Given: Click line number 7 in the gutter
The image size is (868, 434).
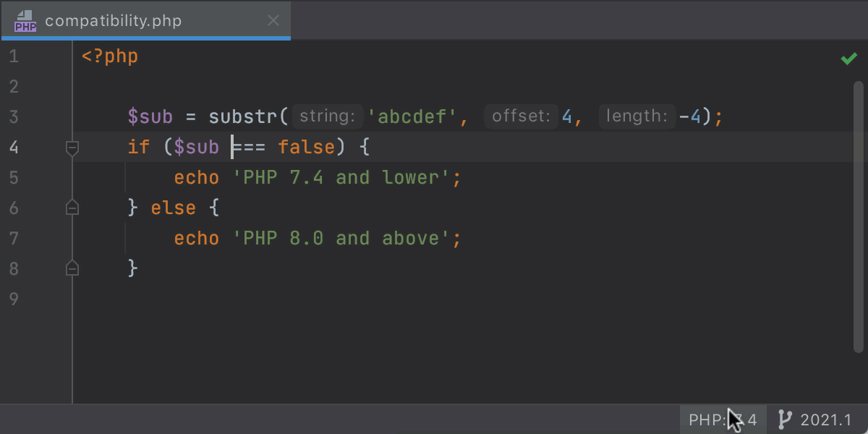Looking at the screenshot, I should (14, 238).
